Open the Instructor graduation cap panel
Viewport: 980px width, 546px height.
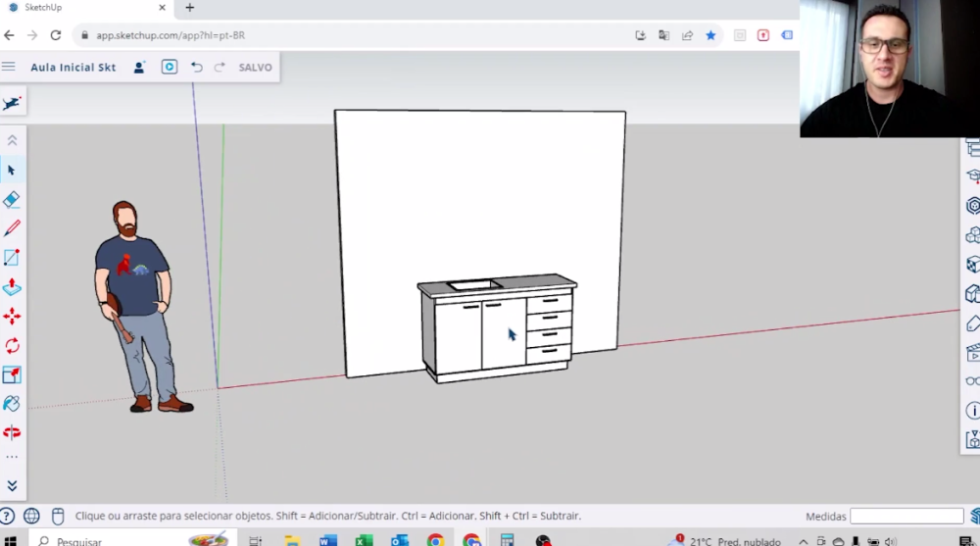pyautogui.click(x=972, y=176)
